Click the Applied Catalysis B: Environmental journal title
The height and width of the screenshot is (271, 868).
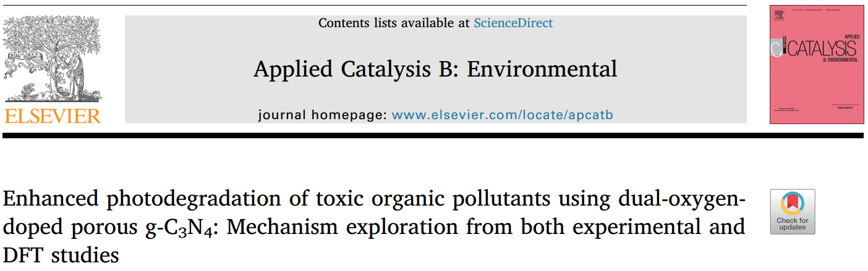pos(435,69)
